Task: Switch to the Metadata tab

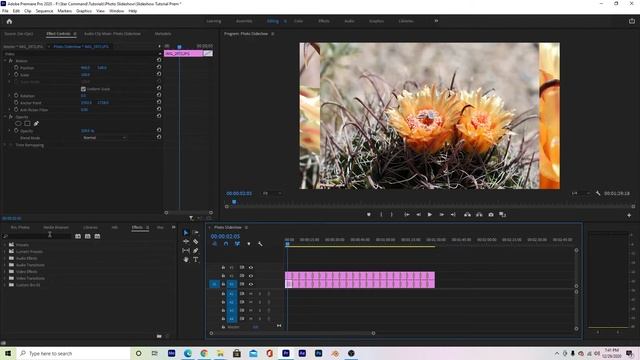Action: click(x=163, y=34)
